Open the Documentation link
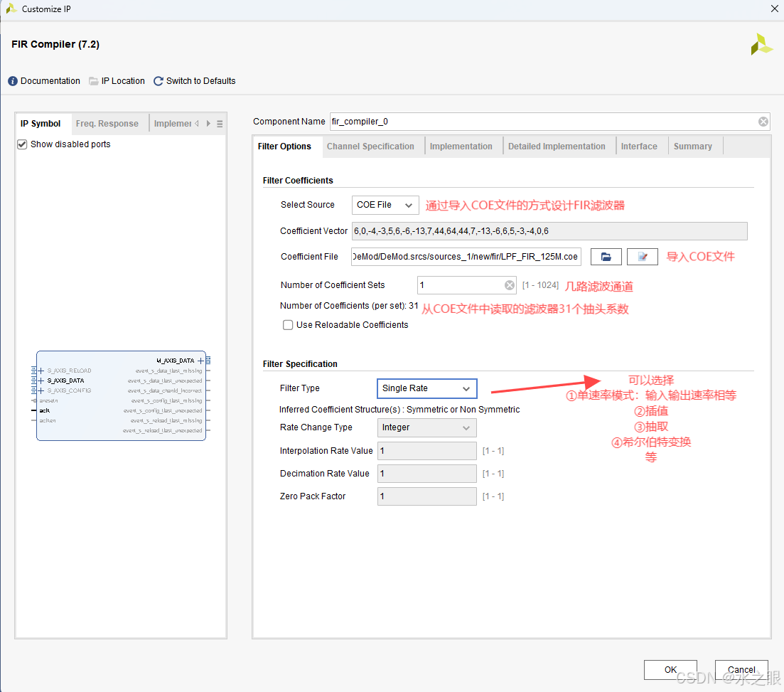Screen dimensions: 784x692 click(50, 81)
